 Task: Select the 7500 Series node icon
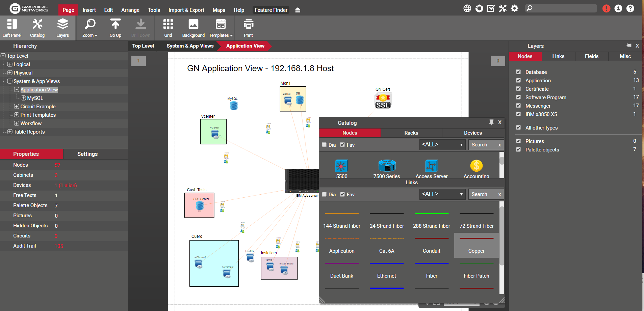387,166
